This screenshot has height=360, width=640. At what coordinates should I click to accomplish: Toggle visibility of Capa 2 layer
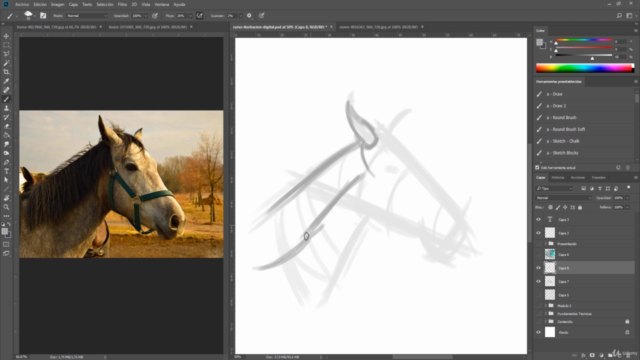pos(538,233)
